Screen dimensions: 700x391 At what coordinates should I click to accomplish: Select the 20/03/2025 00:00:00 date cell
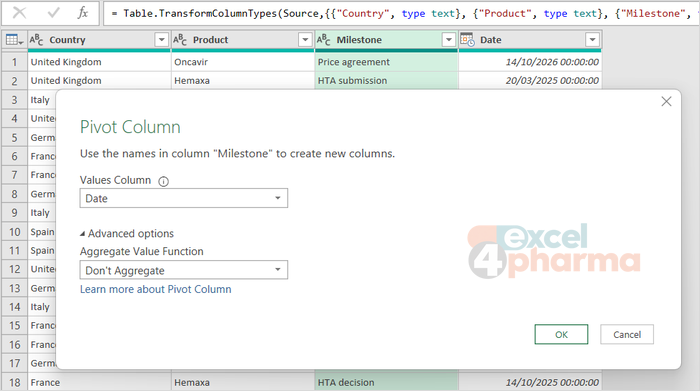(x=530, y=81)
